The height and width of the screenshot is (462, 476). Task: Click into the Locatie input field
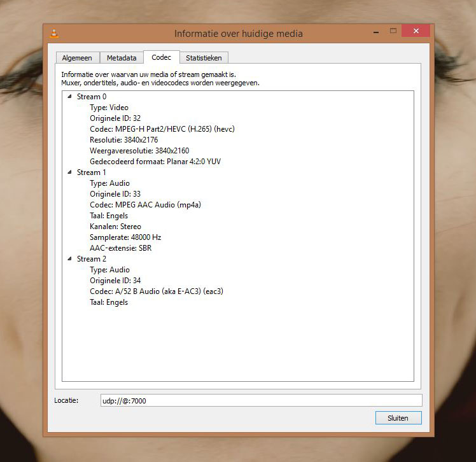click(261, 400)
